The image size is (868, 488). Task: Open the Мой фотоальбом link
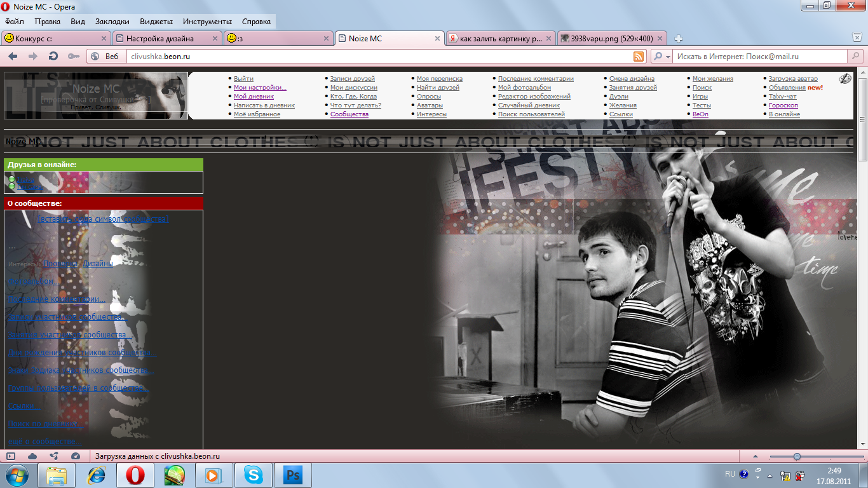coord(524,88)
